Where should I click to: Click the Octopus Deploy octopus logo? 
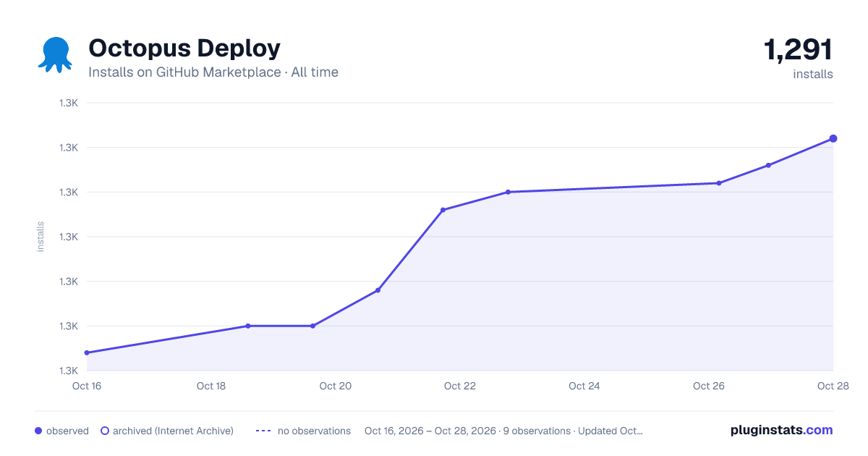point(55,55)
